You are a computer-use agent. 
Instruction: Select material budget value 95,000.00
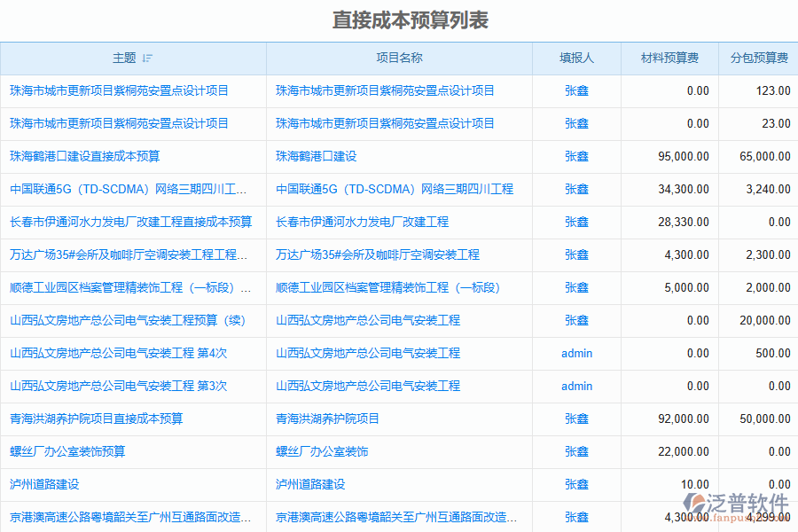point(684,156)
